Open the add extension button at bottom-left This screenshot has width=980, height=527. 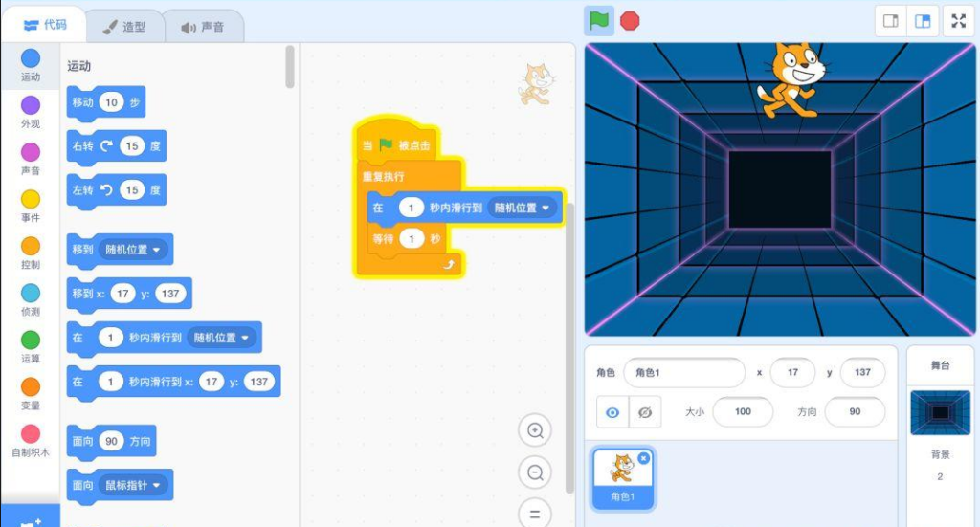point(30,516)
